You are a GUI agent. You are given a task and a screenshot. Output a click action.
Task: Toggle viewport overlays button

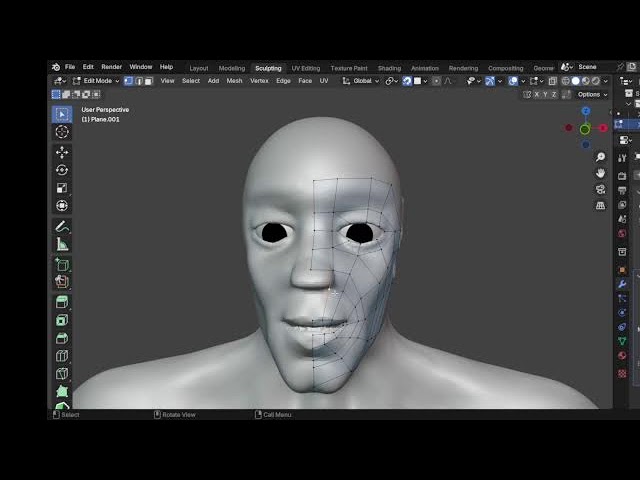click(513, 81)
